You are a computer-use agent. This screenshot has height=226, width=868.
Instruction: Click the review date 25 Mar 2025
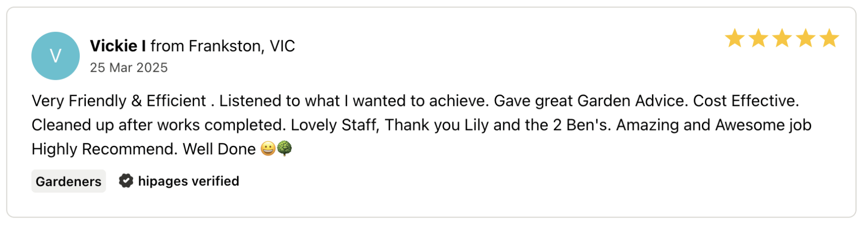pyautogui.click(x=129, y=68)
